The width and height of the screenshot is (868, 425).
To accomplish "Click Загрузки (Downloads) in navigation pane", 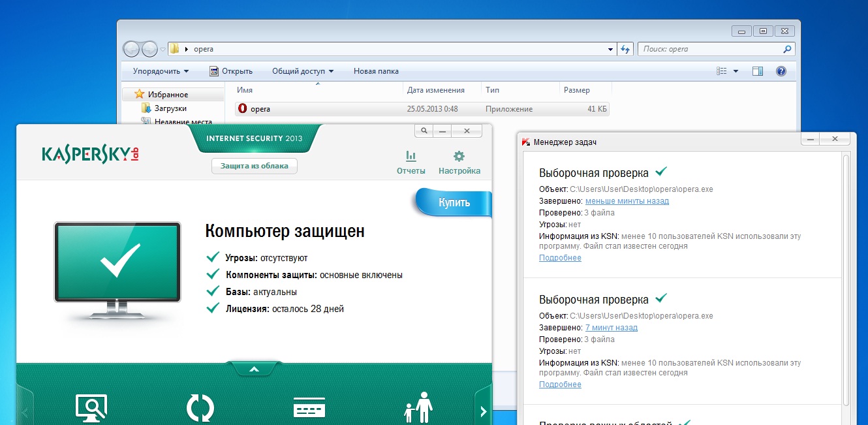I will click(x=170, y=108).
